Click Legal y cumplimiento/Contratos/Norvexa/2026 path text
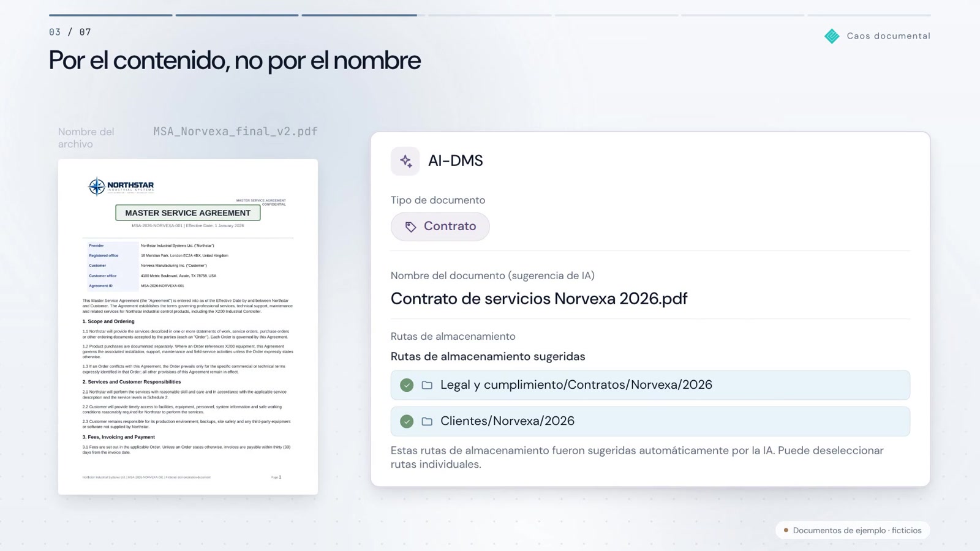The height and width of the screenshot is (551, 980). [576, 385]
